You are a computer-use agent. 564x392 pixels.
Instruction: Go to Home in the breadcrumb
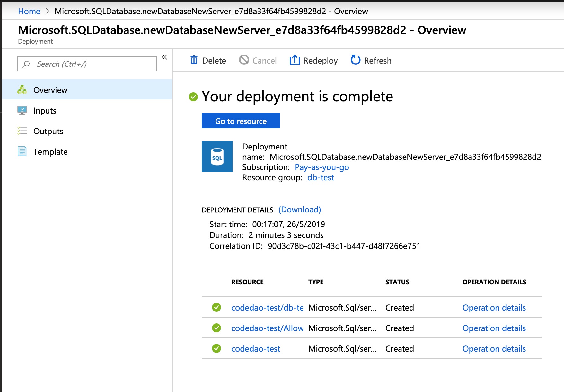point(29,11)
